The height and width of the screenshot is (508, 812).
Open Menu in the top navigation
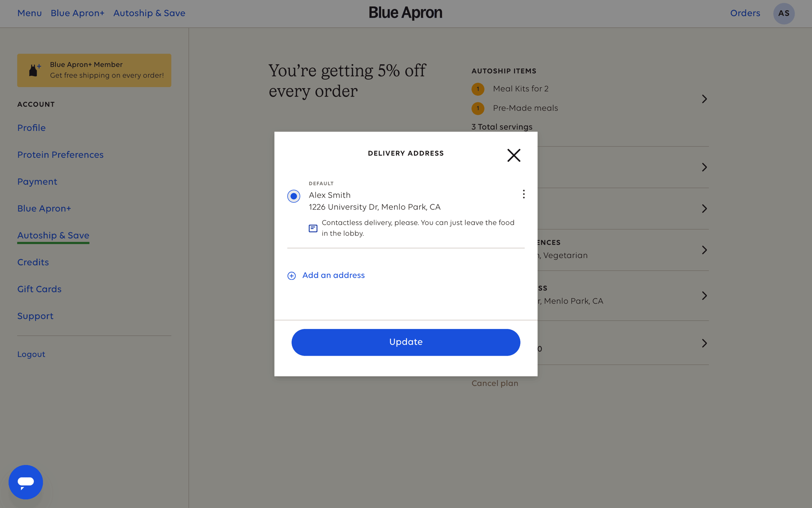coord(30,13)
